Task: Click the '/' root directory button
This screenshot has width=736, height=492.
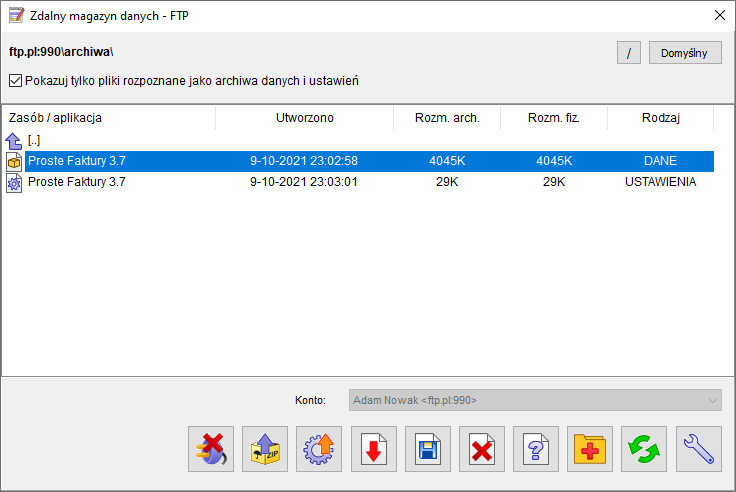Action: [629, 53]
